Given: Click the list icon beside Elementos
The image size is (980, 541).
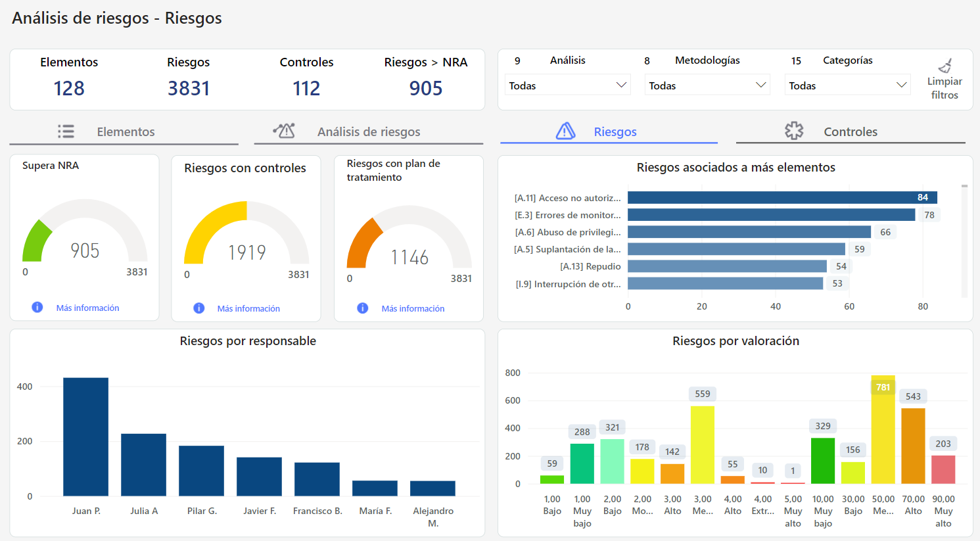Looking at the screenshot, I should point(66,131).
